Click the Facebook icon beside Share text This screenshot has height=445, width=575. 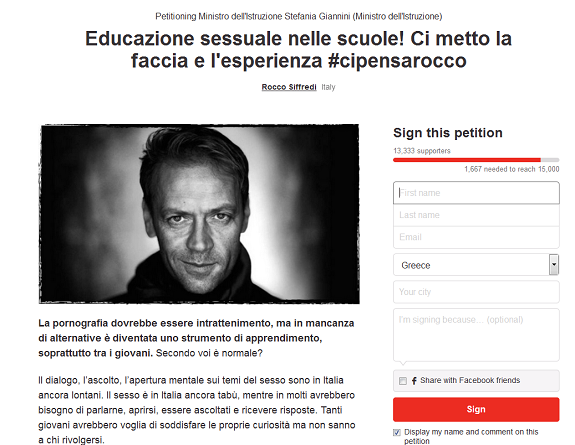tap(414, 381)
